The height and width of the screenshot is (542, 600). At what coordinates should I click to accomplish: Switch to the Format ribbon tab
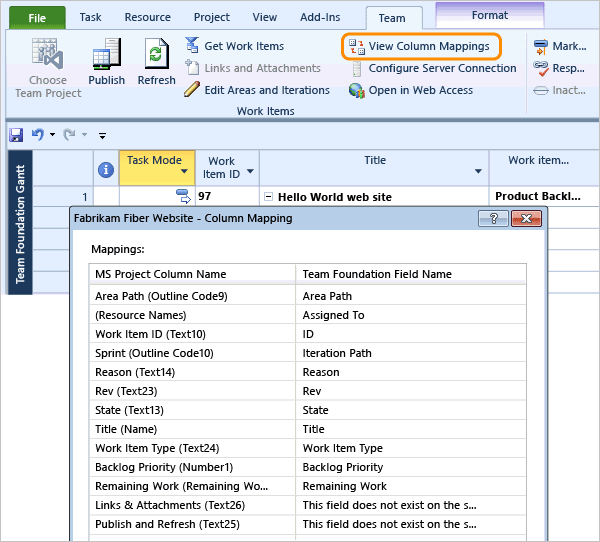490,15
